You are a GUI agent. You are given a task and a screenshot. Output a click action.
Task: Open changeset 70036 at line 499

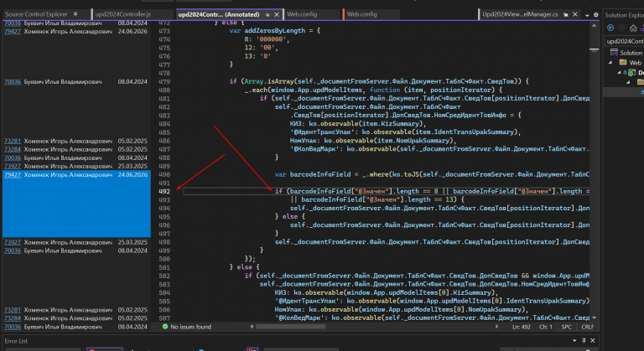click(x=13, y=250)
